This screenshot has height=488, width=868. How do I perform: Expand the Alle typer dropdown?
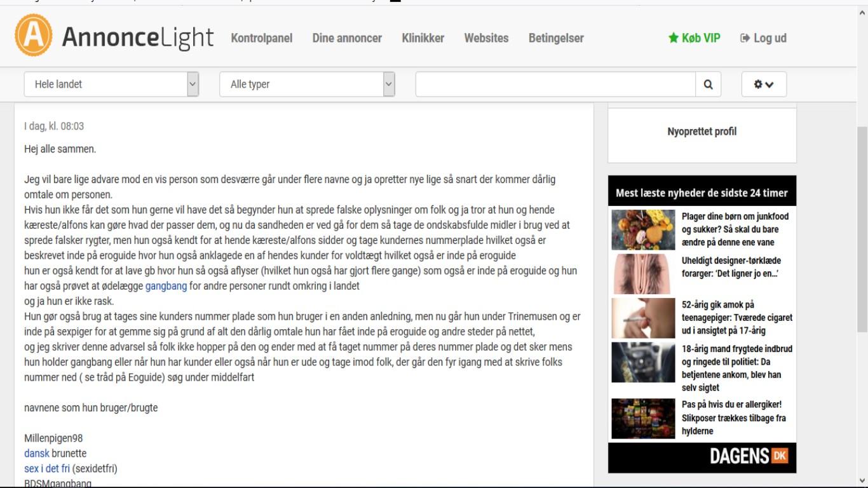[x=308, y=84]
